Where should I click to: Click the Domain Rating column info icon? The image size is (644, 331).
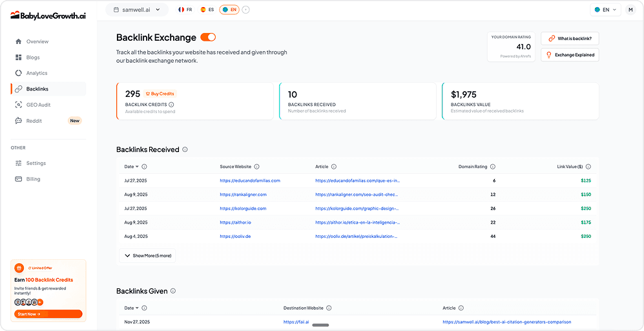pos(493,167)
